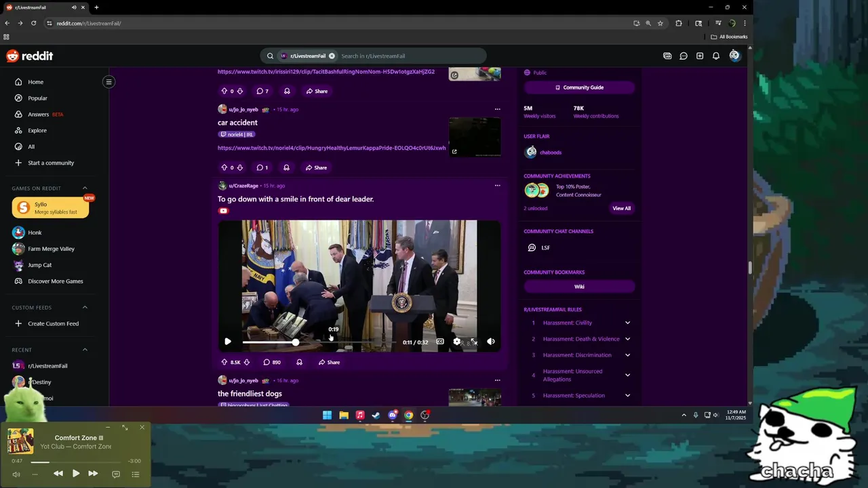Open File Explorer in taskbar
The image size is (868, 488).
(x=344, y=415)
